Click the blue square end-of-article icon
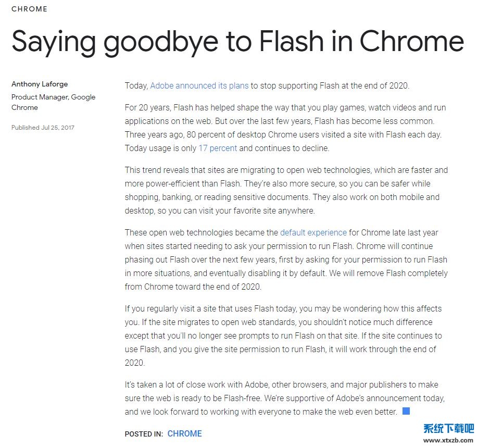The image size is (478, 448). click(406, 411)
